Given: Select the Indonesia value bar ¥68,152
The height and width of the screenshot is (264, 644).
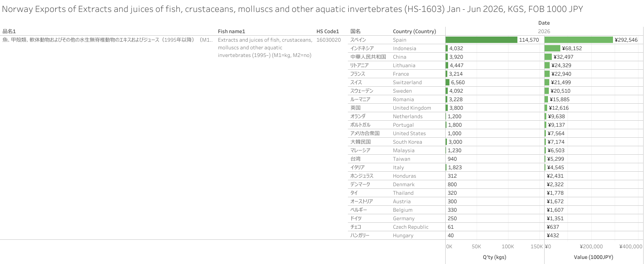Looking at the screenshot, I should click(x=552, y=48).
